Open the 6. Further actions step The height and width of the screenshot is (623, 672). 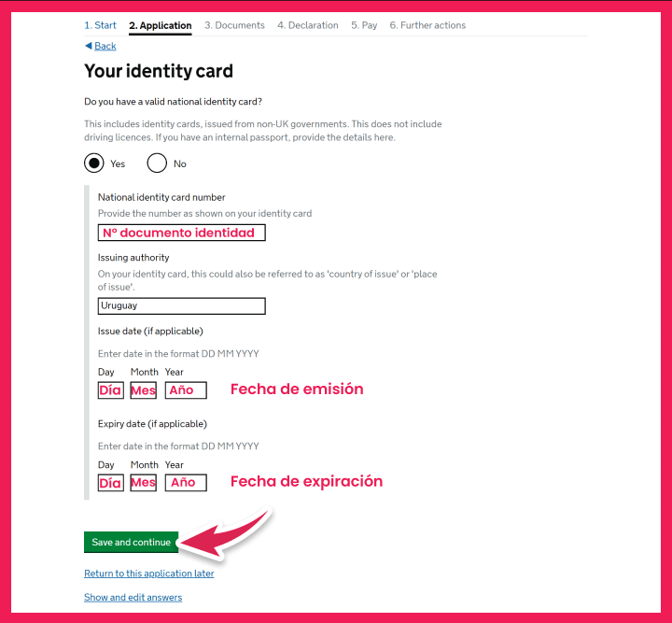click(427, 25)
